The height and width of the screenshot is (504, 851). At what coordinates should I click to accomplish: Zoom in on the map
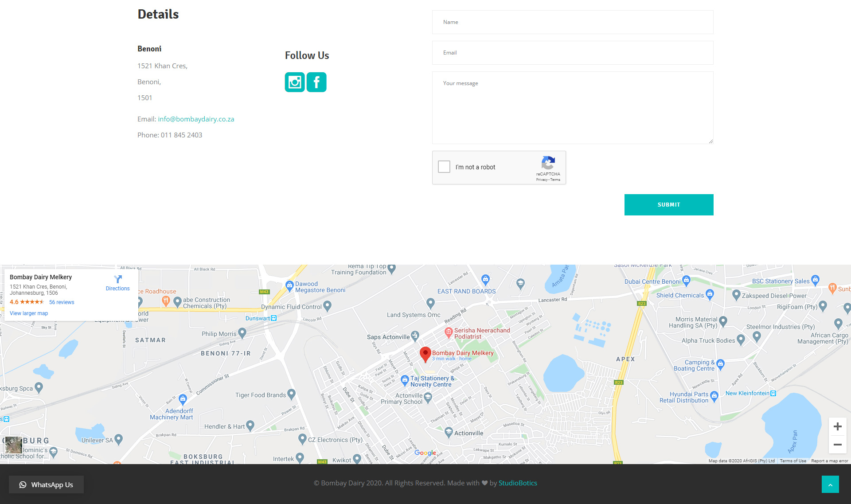tap(837, 426)
